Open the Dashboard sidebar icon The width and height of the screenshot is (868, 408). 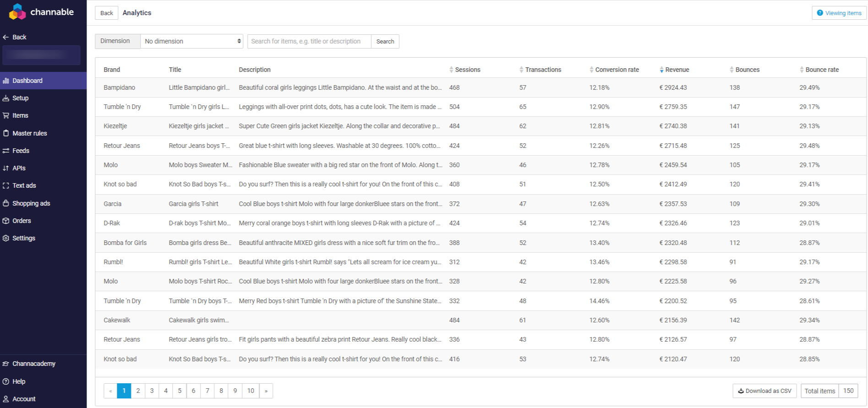coord(6,81)
